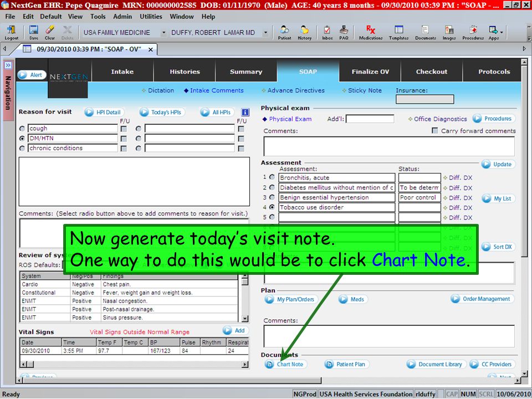Open the Document Library
532x399 pixels.
436,365
